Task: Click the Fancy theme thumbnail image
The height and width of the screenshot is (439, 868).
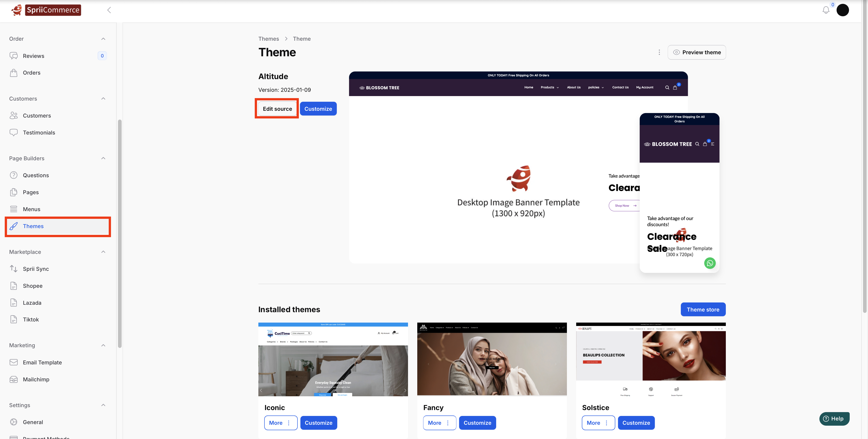Action: pos(492,359)
